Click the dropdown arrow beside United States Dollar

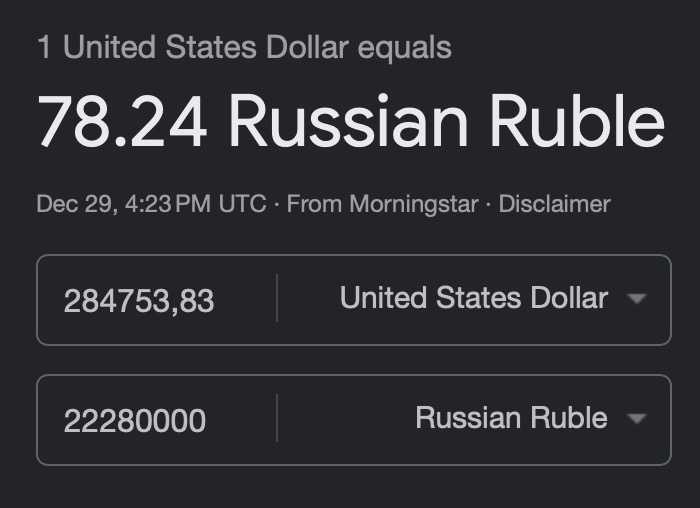click(637, 299)
